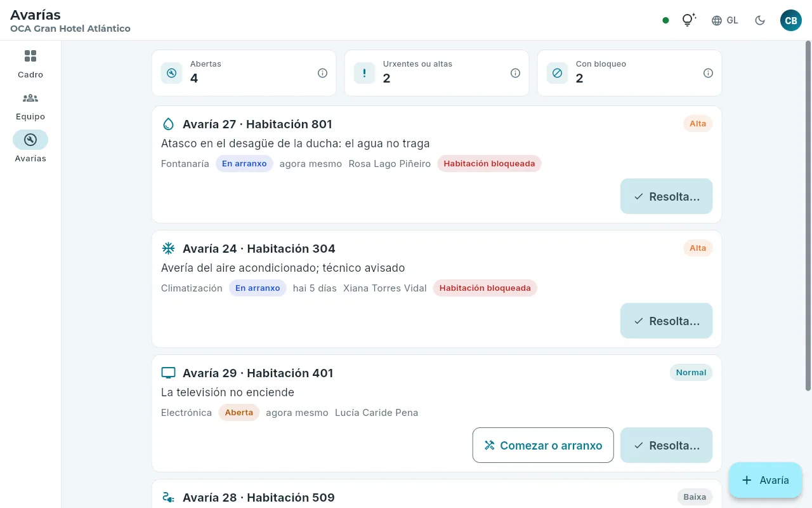Viewport: 812px width, 508px height.
Task: Click the water drop icon of Avaría 27
Action: 168,124
